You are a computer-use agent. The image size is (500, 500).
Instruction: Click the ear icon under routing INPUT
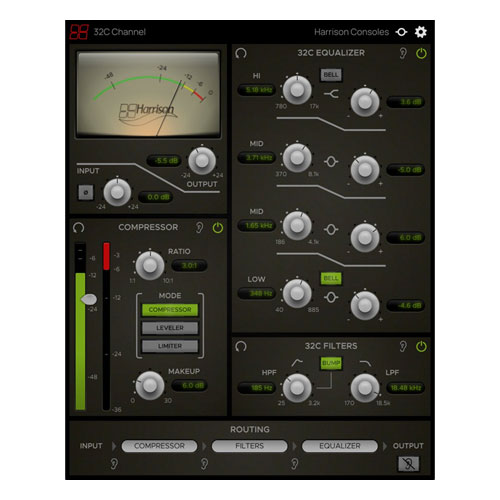(x=114, y=464)
